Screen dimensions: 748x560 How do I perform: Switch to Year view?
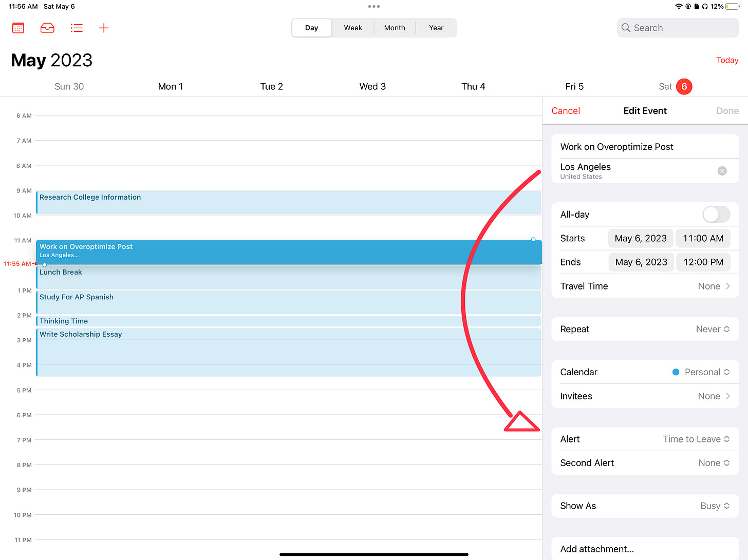(436, 28)
